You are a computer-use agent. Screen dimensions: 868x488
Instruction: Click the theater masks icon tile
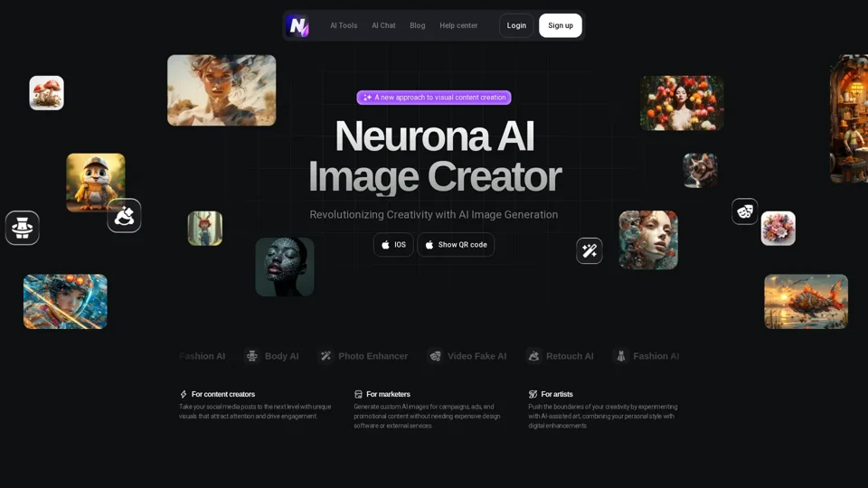[744, 211]
